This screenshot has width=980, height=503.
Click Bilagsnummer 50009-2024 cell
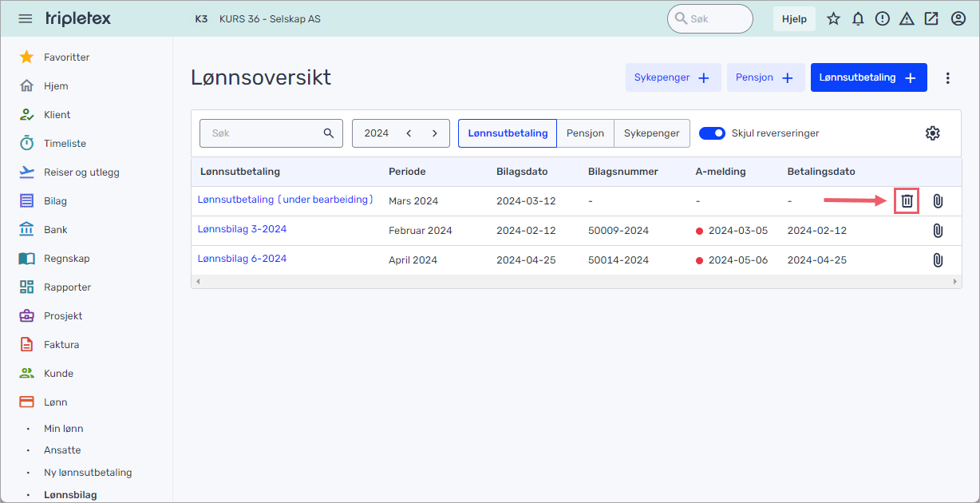pyautogui.click(x=618, y=231)
